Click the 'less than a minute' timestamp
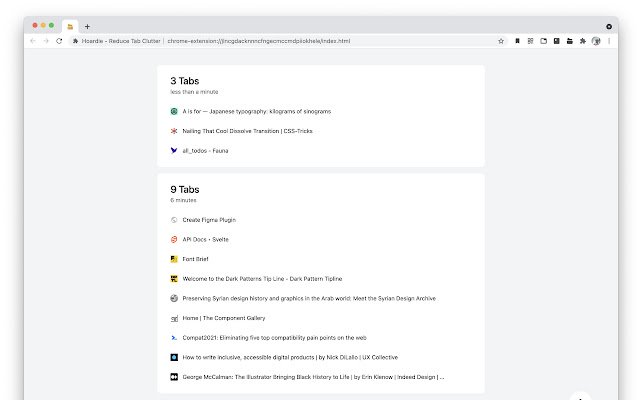This screenshot has height=400, width=640. click(194, 92)
